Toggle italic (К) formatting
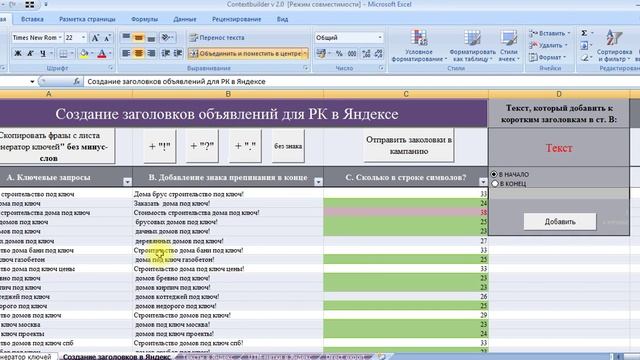 [x=30, y=53]
